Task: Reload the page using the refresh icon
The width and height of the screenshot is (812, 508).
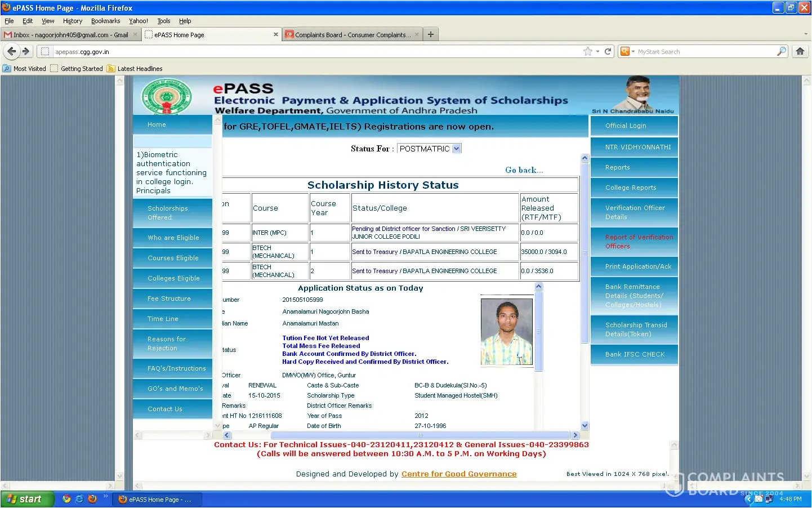Action: click(x=608, y=51)
